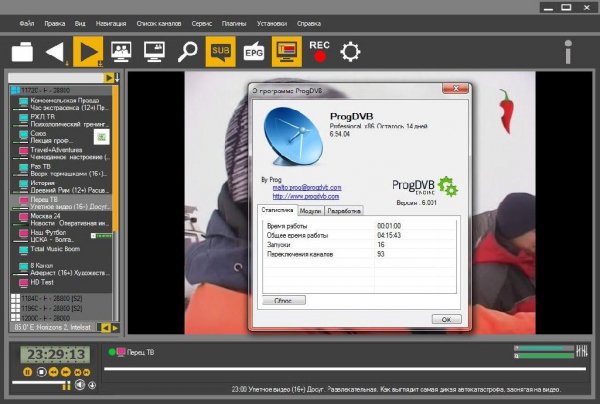
Task: Open the Плагины menu
Action: pyautogui.click(x=234, y=24)
